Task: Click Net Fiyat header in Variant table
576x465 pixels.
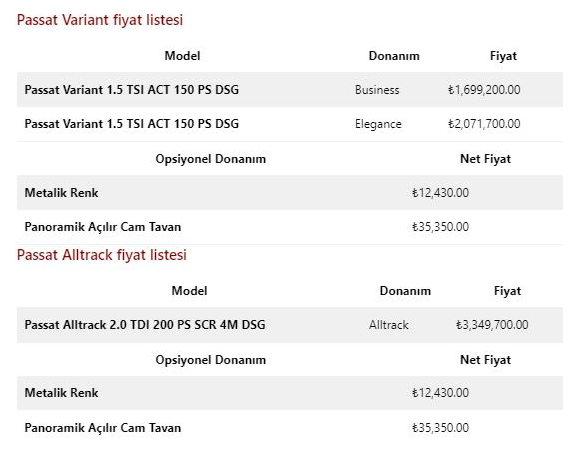Action: [485, 159]
